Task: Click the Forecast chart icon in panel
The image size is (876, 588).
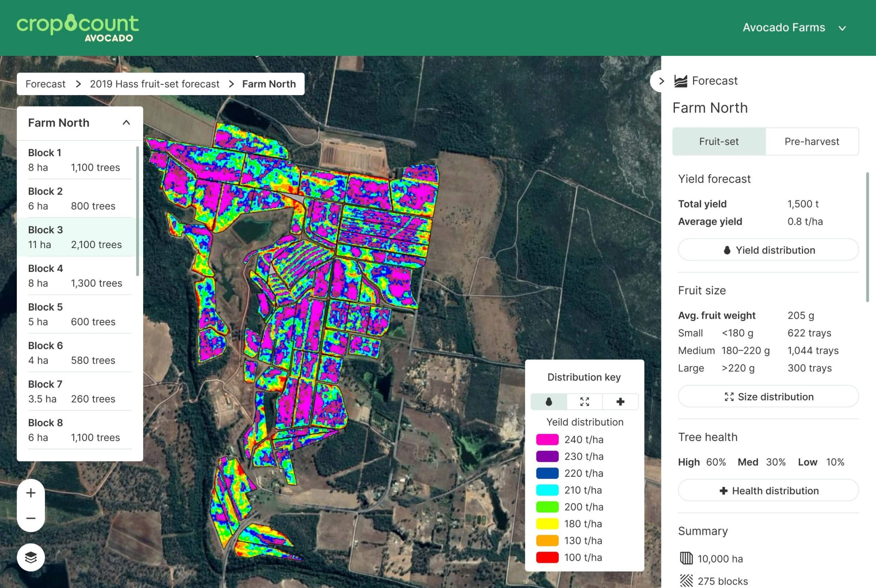Action: [680, 81]
